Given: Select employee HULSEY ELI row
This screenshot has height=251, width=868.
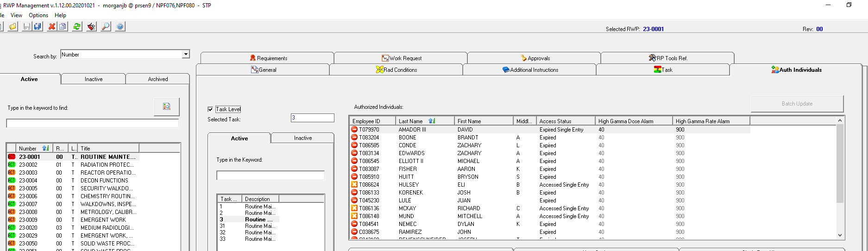Looking at the screenshot, I should 550,185.
